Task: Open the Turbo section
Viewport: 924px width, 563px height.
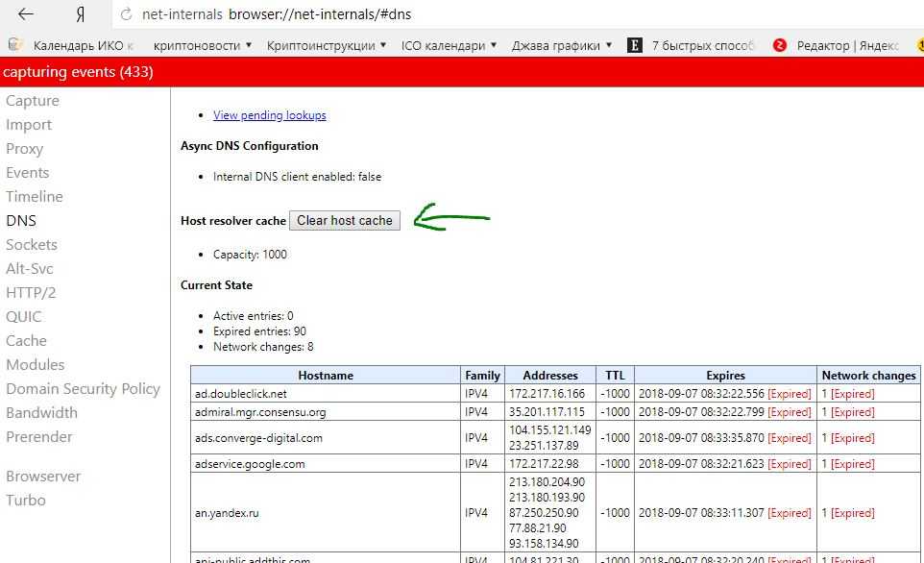Action: pos(26,501)
